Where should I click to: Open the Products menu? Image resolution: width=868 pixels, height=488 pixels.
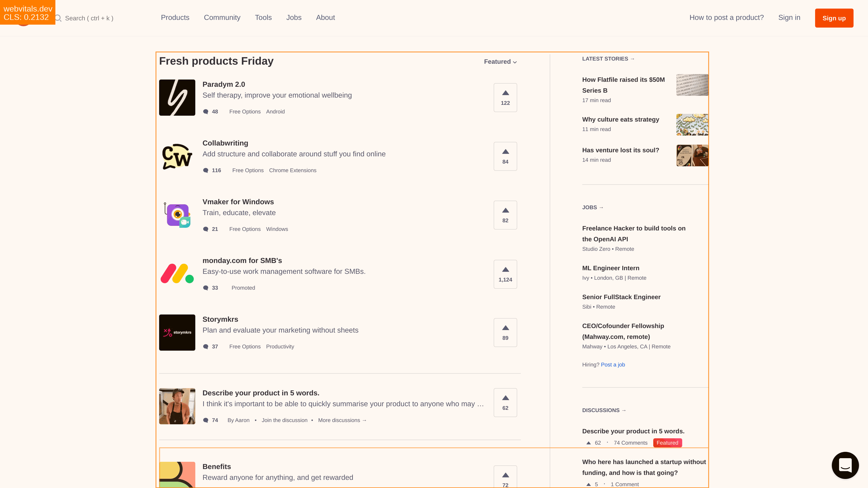click(175, 18)
